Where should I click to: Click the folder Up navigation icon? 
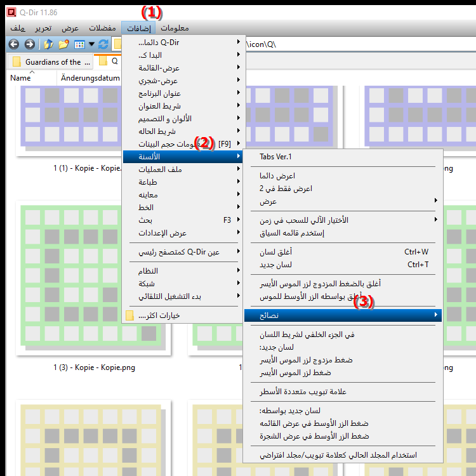click(x=49, y=44)
